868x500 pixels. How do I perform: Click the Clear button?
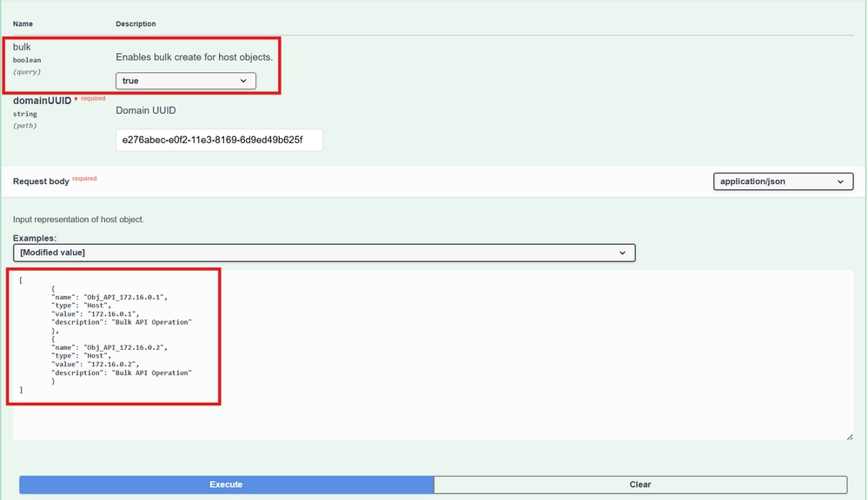[x=640, y=484]
